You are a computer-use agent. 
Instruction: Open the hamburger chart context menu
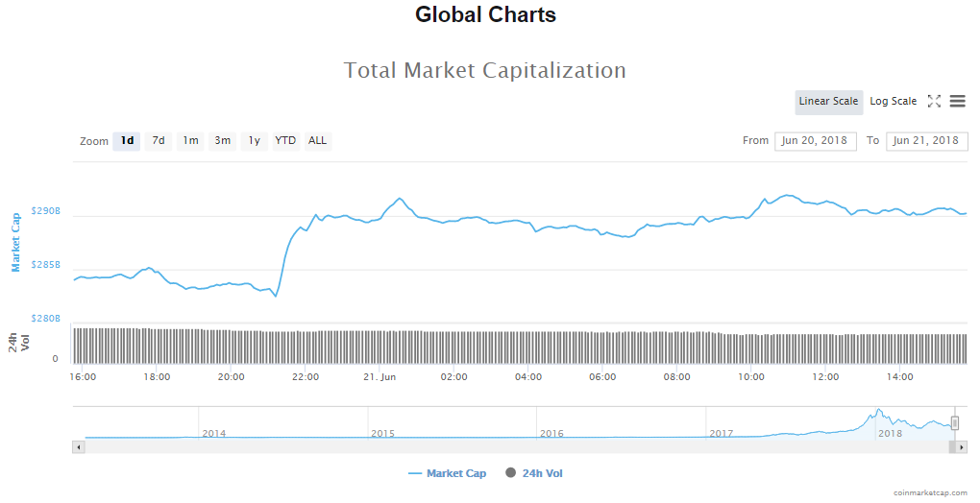957,101
